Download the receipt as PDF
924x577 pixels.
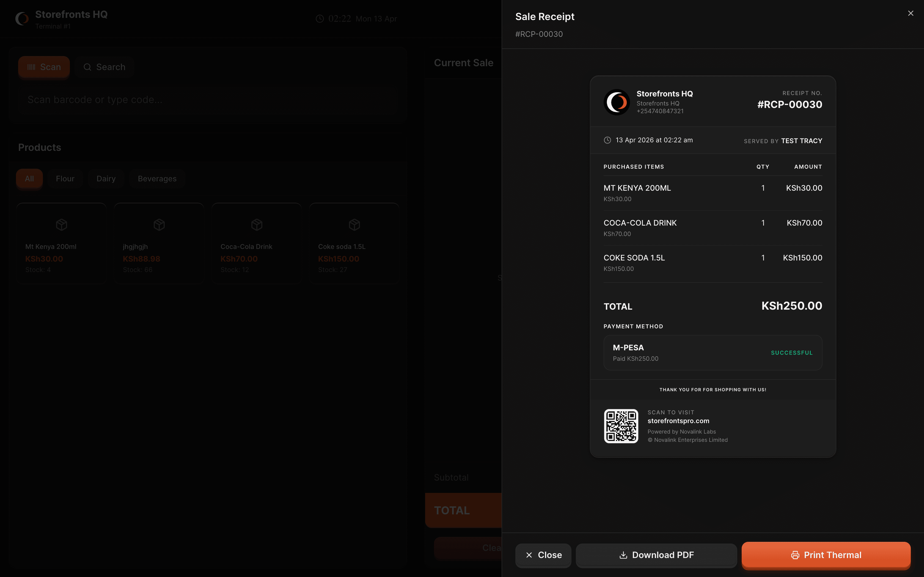(656, 555)
